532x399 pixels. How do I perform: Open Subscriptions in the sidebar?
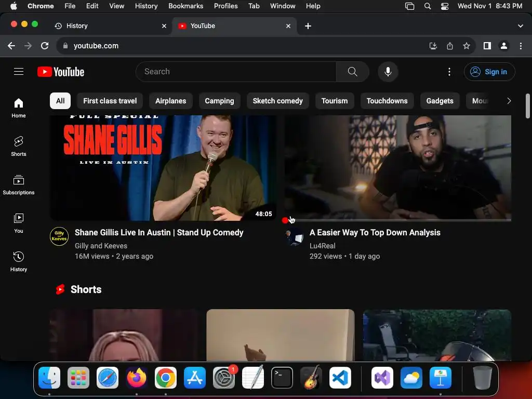(19, 185)
